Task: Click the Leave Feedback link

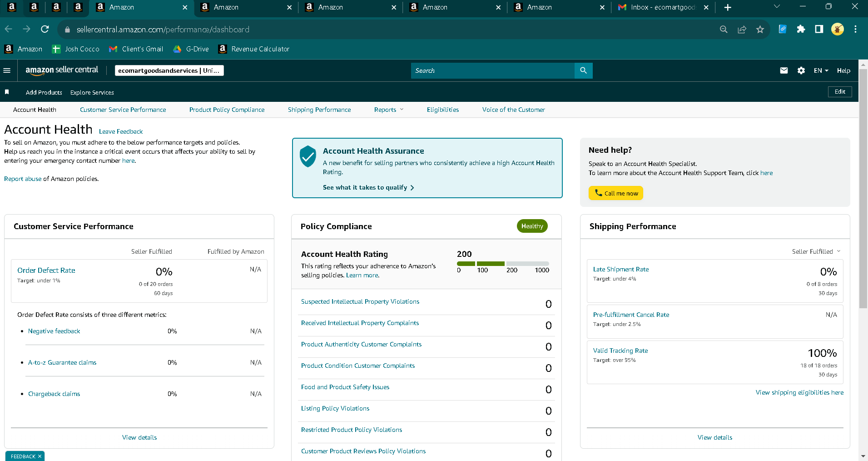Action: 121,131
